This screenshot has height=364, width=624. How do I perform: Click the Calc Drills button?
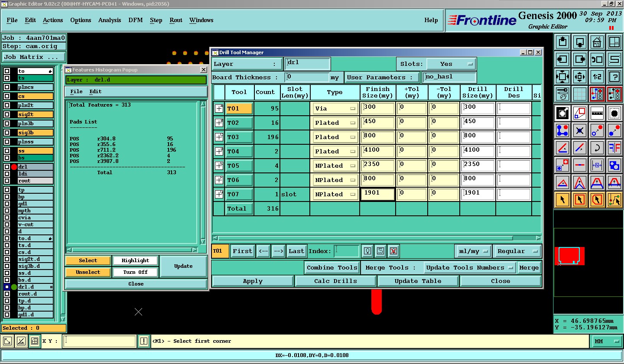[335, 281]
